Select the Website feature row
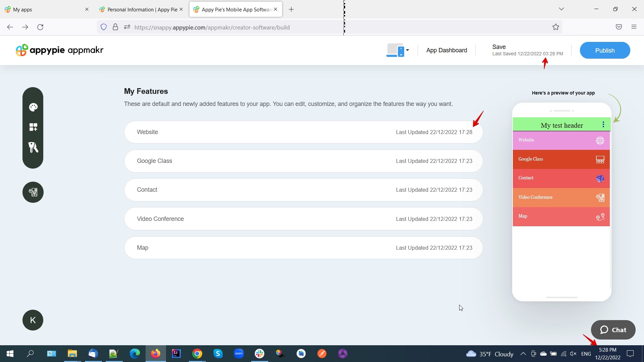 click(304, 132)
